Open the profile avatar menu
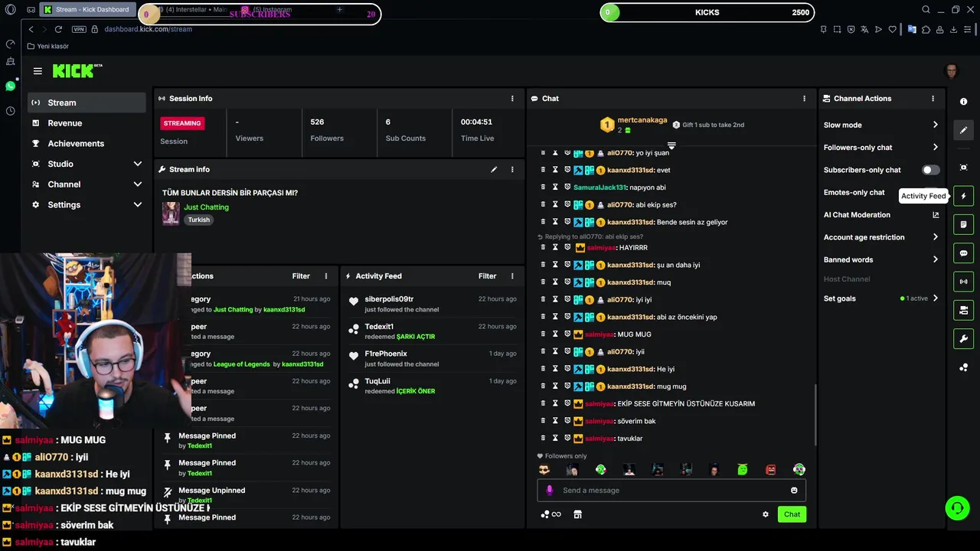 (952, 71)
